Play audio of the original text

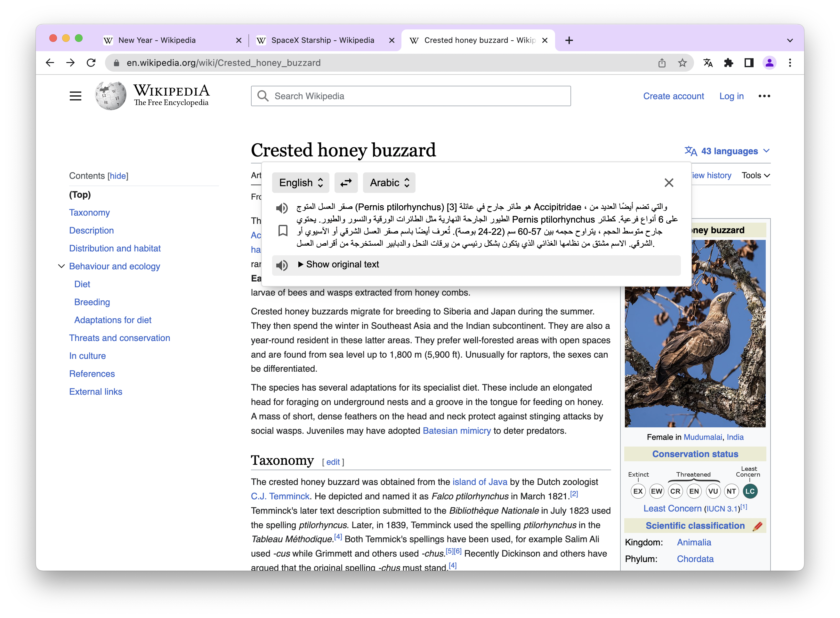tap(282, 265)
